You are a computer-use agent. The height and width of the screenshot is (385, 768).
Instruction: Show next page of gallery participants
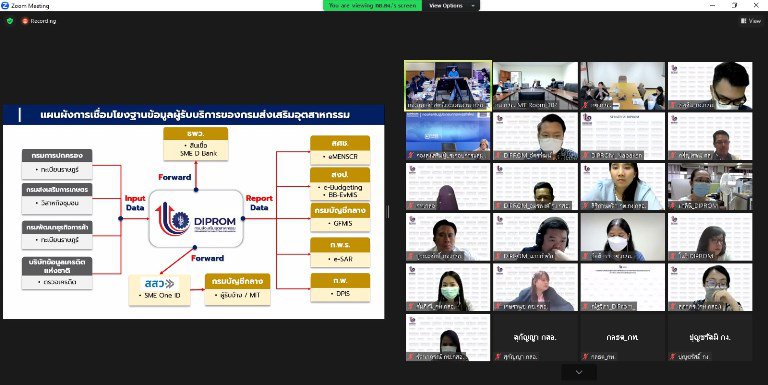(x=579, y=372)
